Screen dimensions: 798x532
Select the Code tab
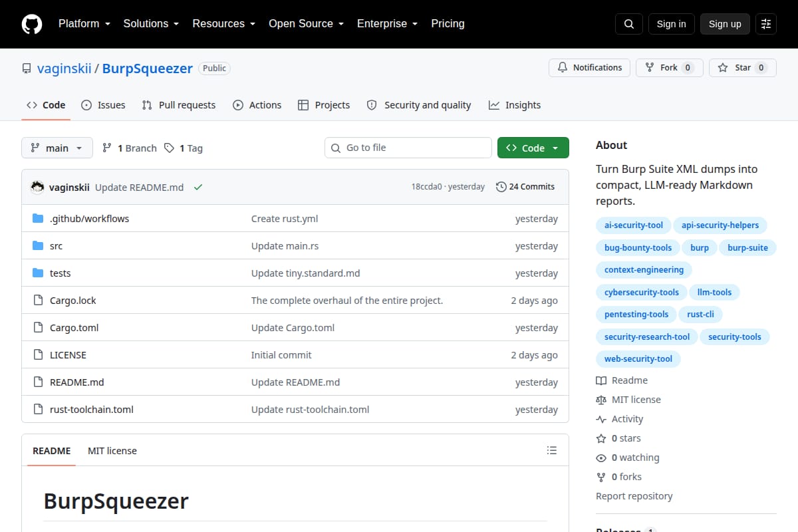coord(46,105)
